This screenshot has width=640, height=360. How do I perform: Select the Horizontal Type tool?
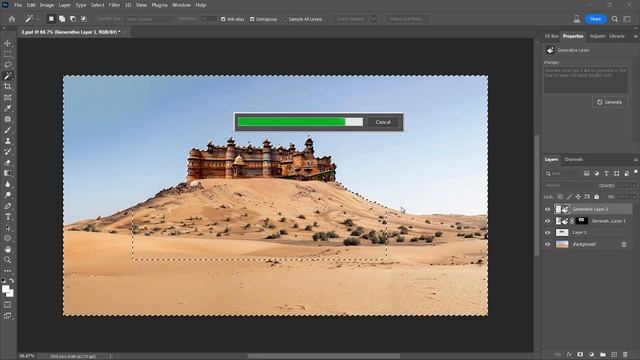point(7,217)
